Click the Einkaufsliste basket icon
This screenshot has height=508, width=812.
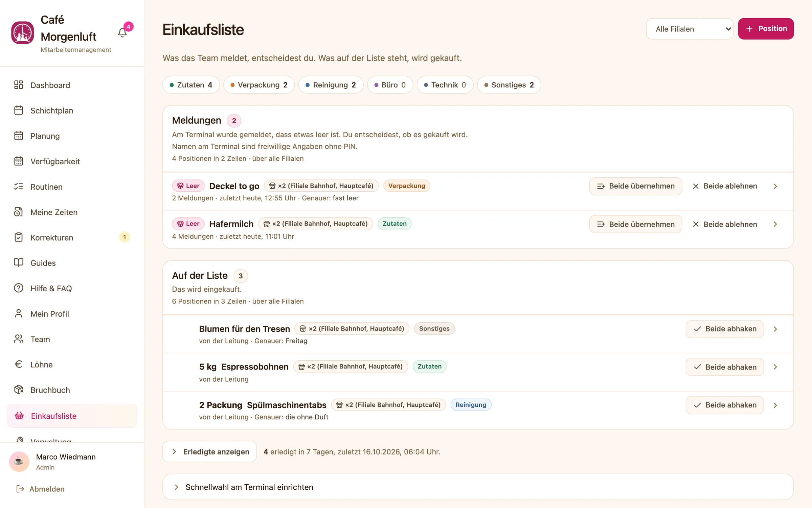[x=19, y=416]
